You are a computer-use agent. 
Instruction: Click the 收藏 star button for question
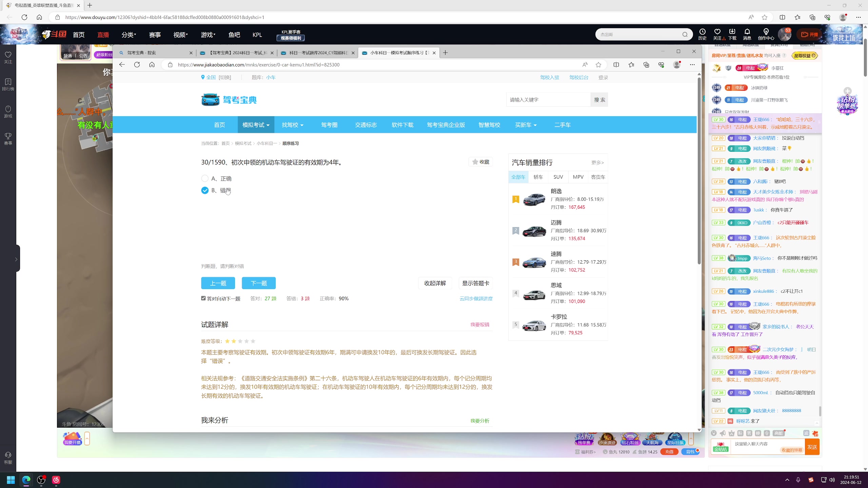point(481,162)
